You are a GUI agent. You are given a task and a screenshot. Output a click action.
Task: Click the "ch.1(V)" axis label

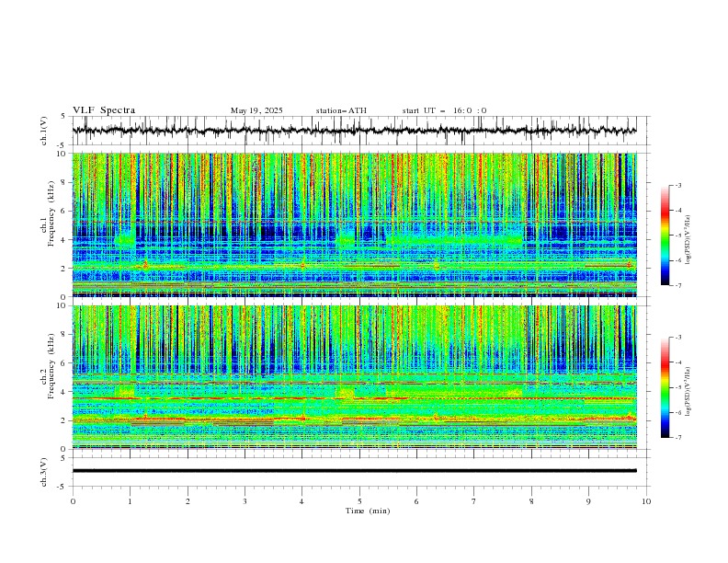44,131
